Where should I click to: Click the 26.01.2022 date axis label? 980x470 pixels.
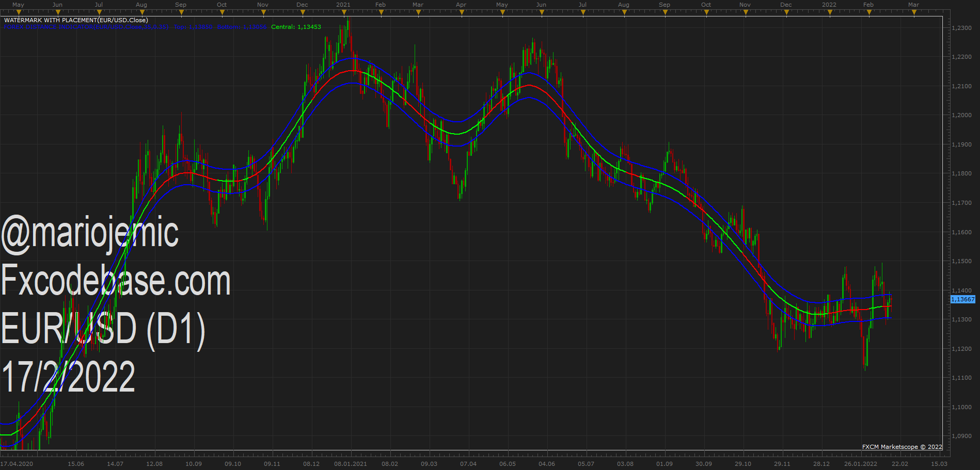[x=861, y=464]
